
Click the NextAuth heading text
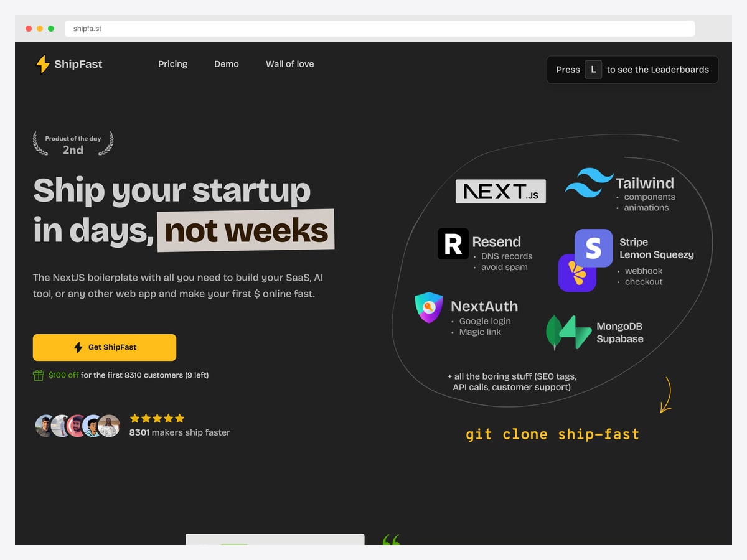484,306
